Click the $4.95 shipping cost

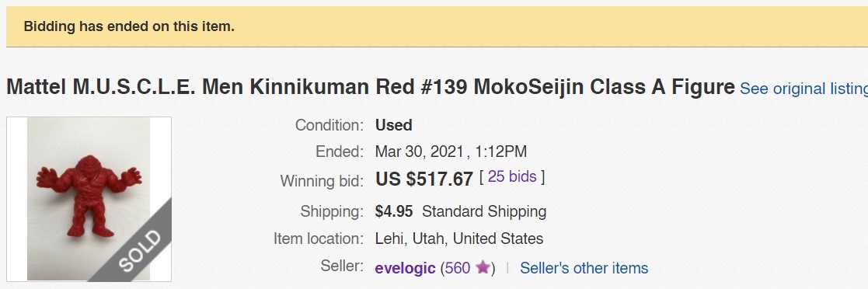tap(394, 211)
